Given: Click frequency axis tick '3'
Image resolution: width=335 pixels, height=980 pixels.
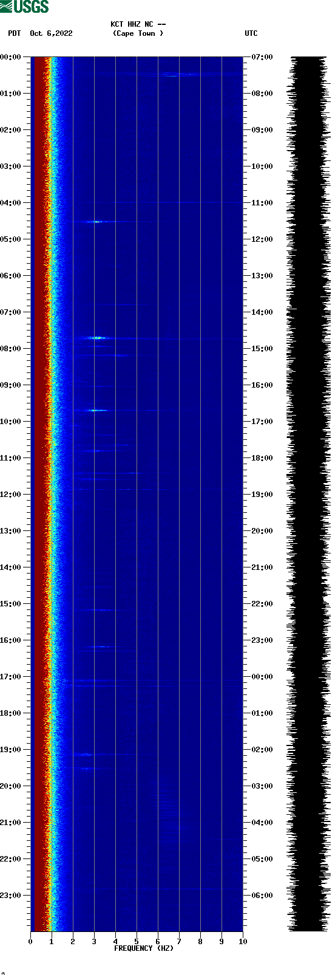Looking at the screenshot, I should pos(94,942).
